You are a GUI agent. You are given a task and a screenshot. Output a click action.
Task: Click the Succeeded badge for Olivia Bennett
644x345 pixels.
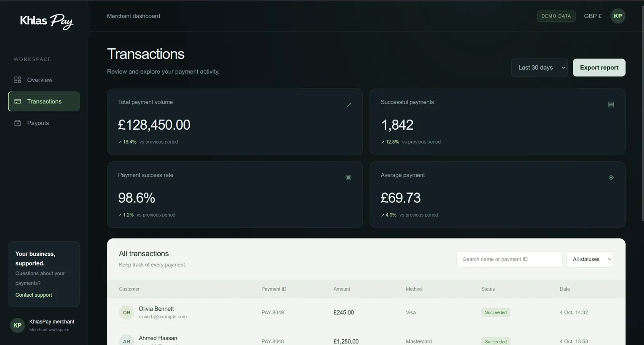[496, 312]
